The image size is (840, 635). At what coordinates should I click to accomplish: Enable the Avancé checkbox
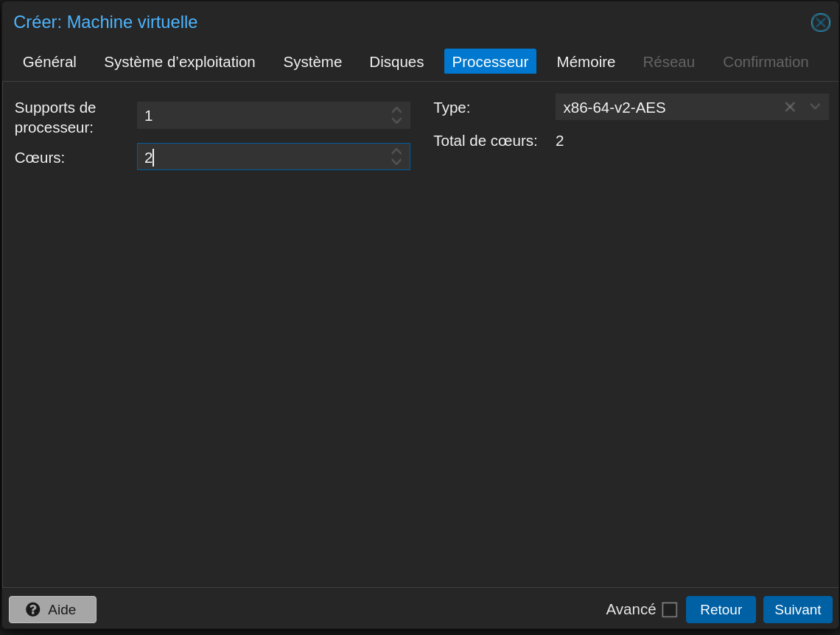coord(669,610)
